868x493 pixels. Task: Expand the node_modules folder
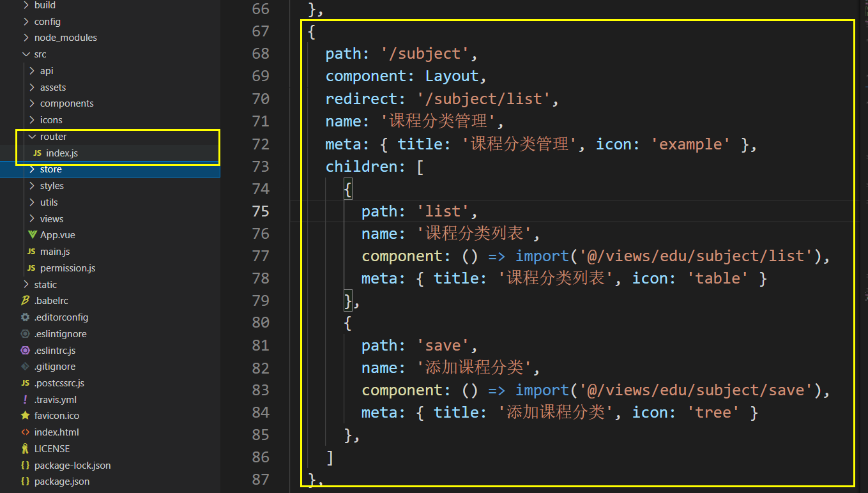click(26, 38)
